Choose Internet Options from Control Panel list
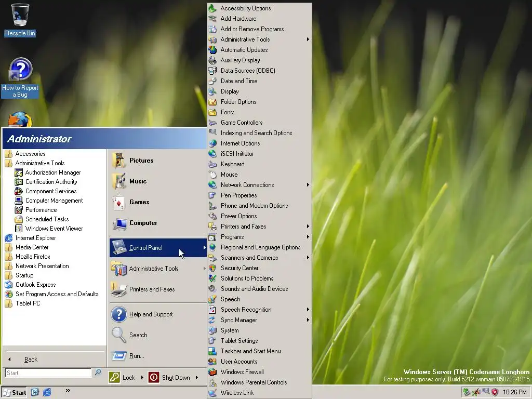 260,143
